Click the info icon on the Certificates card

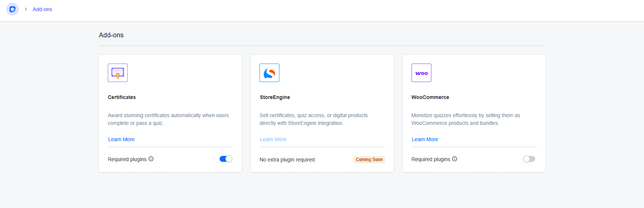[151, 159]
